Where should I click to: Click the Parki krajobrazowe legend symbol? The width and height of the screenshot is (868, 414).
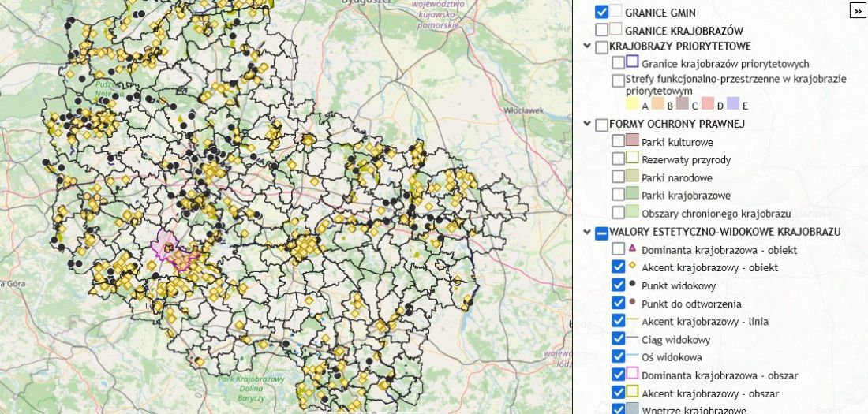click(x=633, y=194)
